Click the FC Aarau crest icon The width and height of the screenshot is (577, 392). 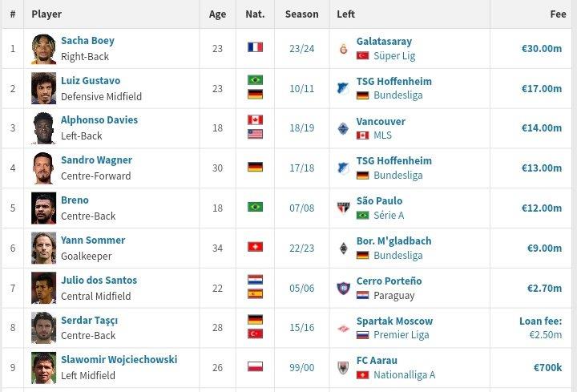click(x=343, y=368)
